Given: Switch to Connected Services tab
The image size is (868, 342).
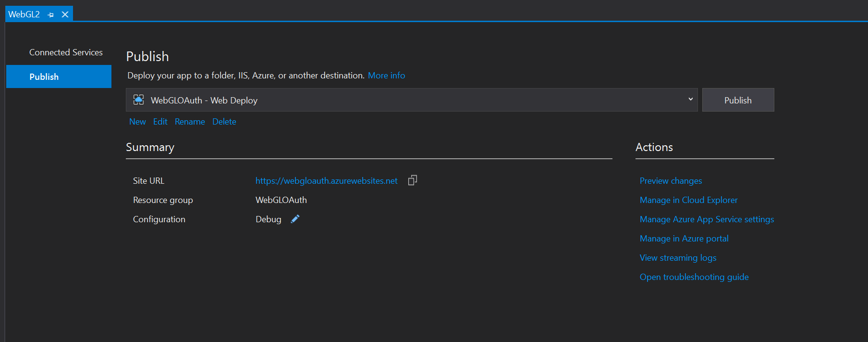Looking at the screenshot, I should (66, 52).
